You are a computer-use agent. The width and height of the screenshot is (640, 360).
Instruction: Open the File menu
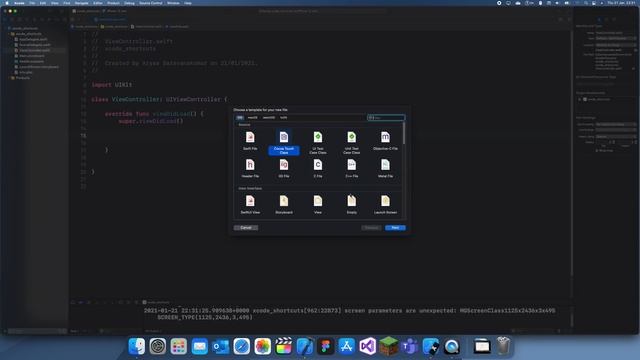[32, 3]
